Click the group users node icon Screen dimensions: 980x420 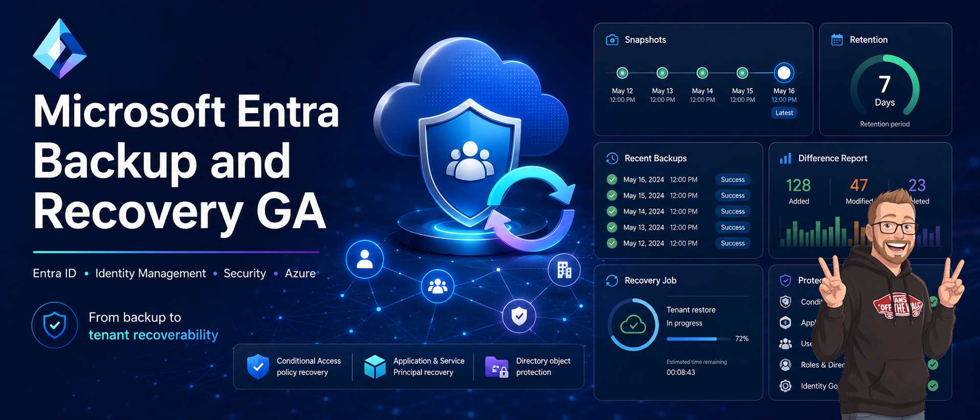tap(437, 286)
